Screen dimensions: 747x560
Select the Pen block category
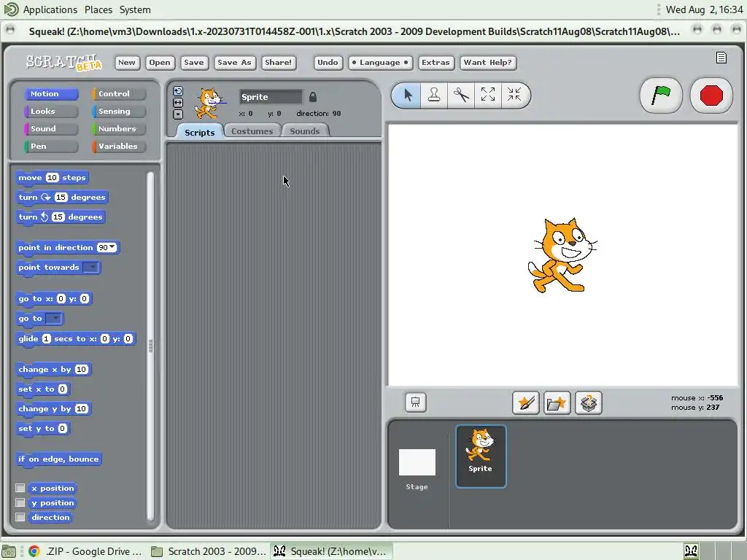click(x=51, y=146)
